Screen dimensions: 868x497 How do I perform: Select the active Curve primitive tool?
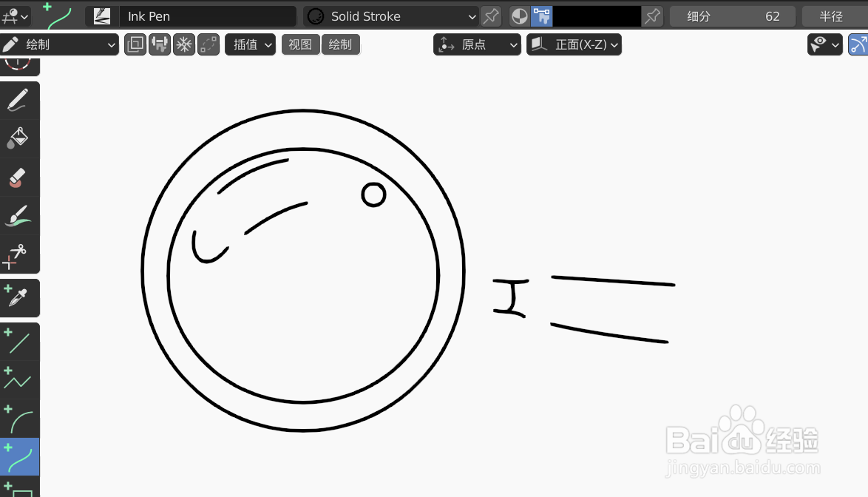point(19,456)
